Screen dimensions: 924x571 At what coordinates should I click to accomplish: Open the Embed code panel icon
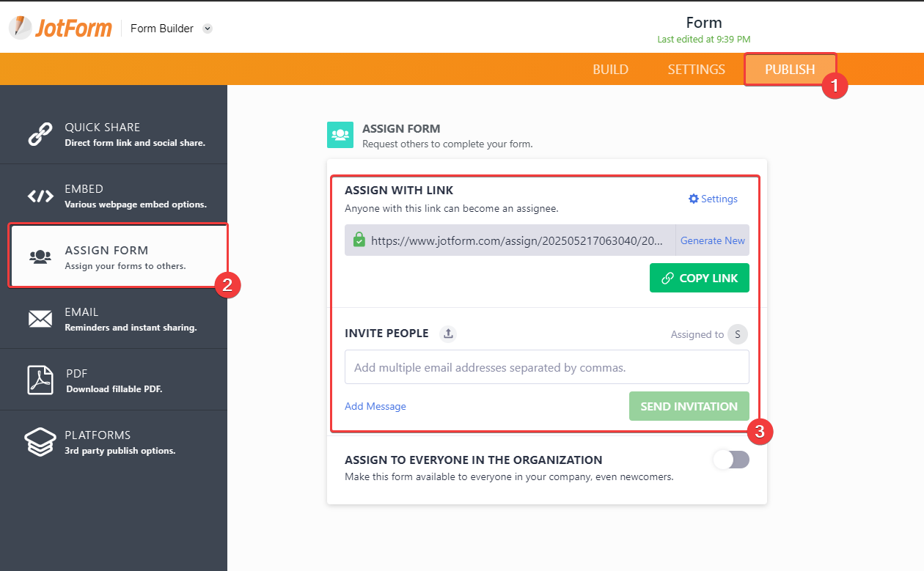(x=39, y=194)
